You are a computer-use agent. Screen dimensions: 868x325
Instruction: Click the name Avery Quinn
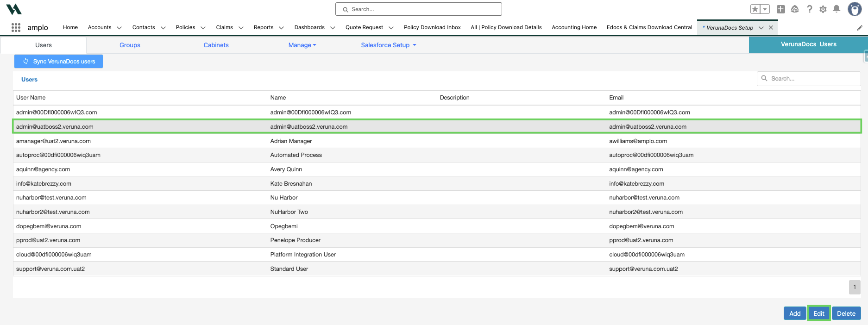(x=286, y=169)
